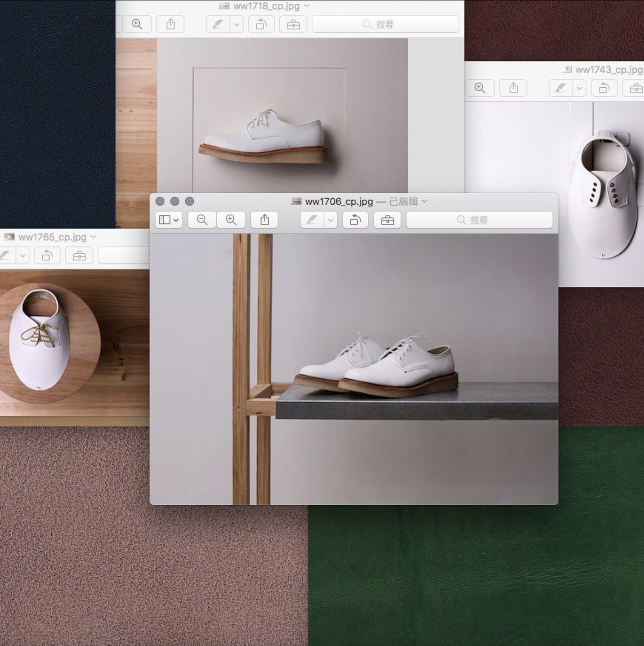Image resolution: width=644 pixels, height=646 pixels.
Task: Expand highlight options arrow in ww1743_cp.jpg window
Action: pos(580,88)
